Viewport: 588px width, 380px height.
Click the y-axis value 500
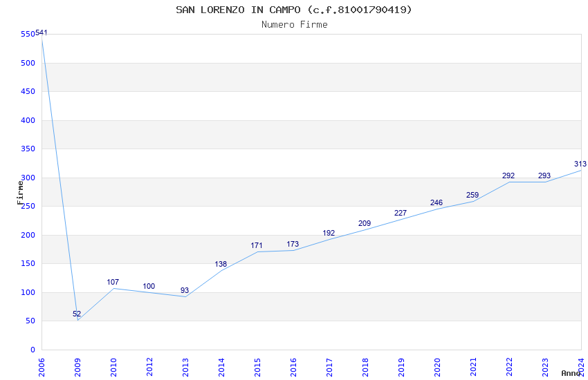(x=28, y=64)
